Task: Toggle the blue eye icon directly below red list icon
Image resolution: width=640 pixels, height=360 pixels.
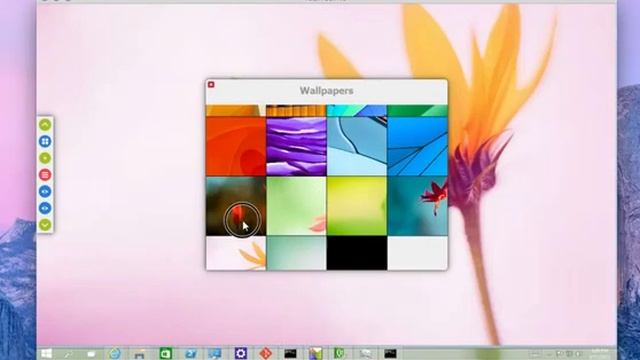Action: click(x=45, y=191)
